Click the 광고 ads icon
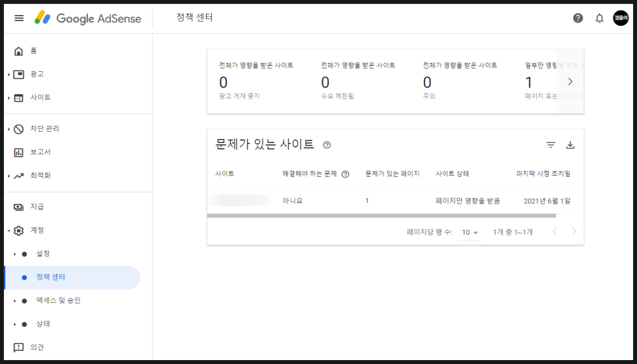This screenshot has height=364, width=637. click(x=18, y=75)
